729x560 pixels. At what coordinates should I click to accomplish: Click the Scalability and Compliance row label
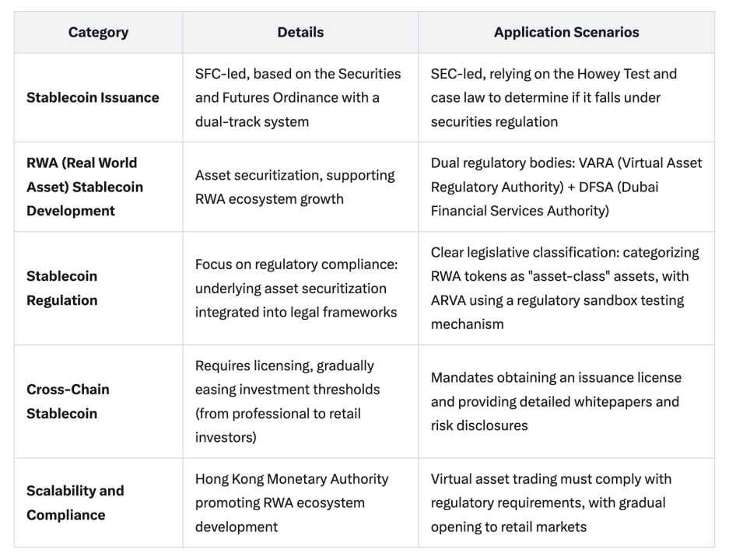(75, 502)
